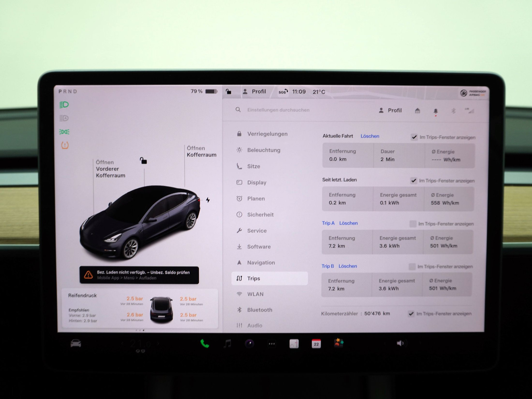Toggle the high beam headlight icon
532x399 pixels.
[64, 118]
